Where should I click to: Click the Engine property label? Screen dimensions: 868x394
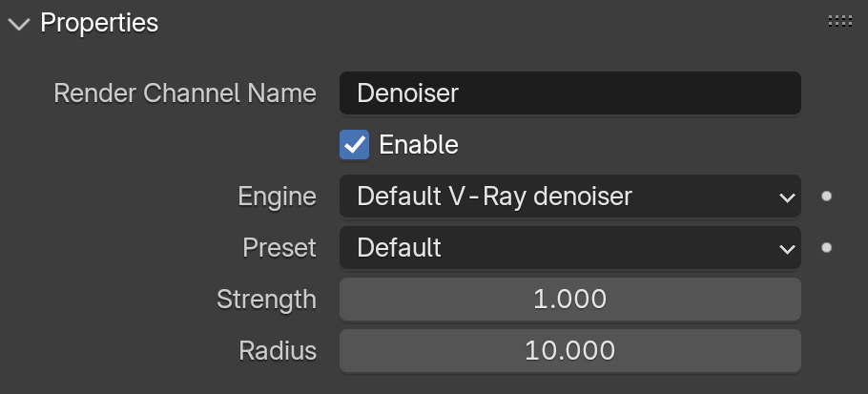click(278, 197)
